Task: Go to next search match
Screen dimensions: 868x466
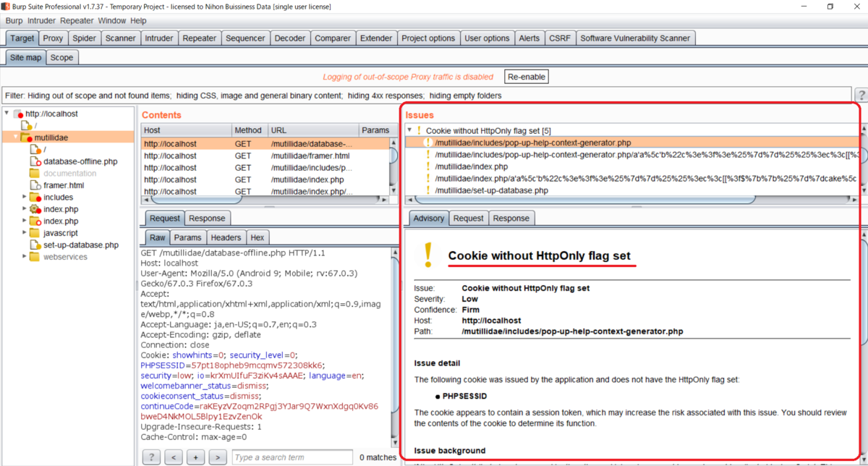Action: click(218, 457)
